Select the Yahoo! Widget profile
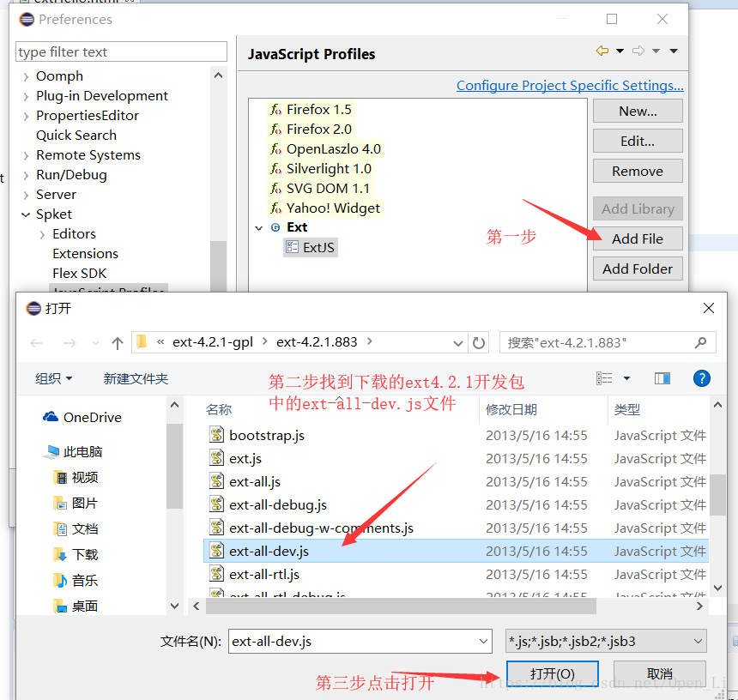 (324, 208)
